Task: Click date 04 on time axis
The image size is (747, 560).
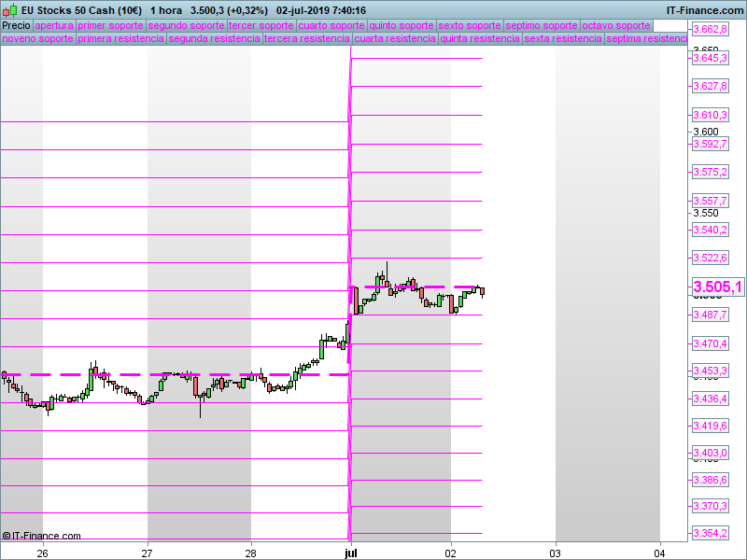Action: pyautogui.click(x=659, y=553)
